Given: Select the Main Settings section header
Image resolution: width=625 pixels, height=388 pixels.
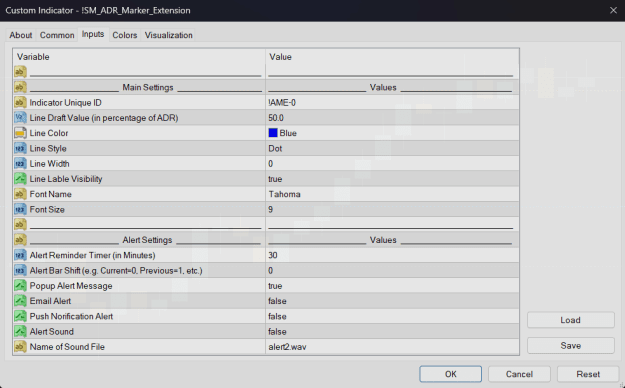Looking at the screenshot, I should pos(147,87).
